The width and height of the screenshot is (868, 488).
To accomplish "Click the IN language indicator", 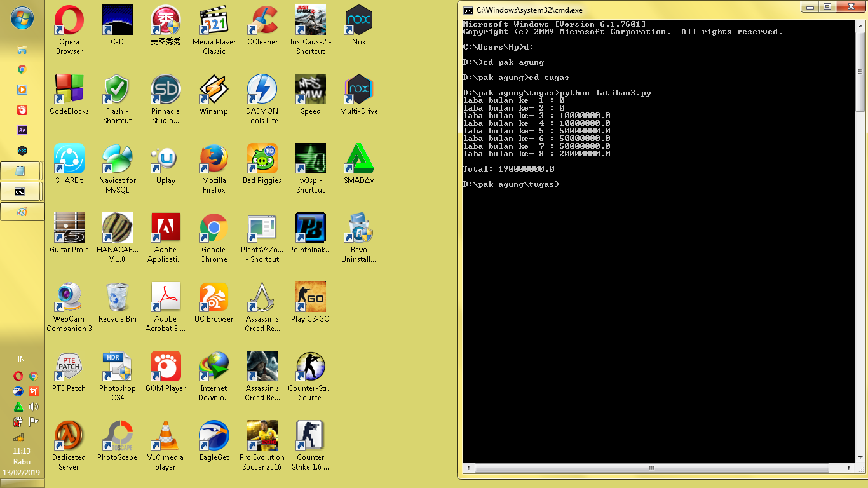I will click(21, 358).
